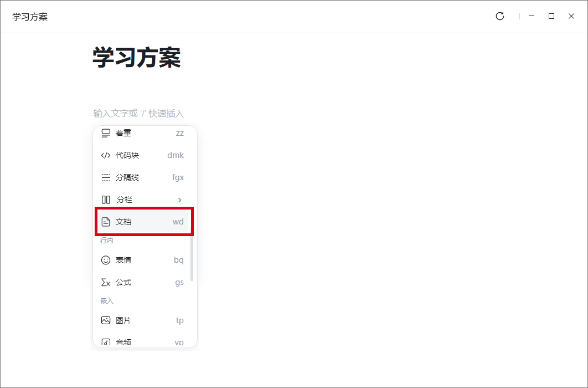This screenshot has height=388, width=588.
Task: Maximize the 学习方案 window
Action: click(551, 16)
